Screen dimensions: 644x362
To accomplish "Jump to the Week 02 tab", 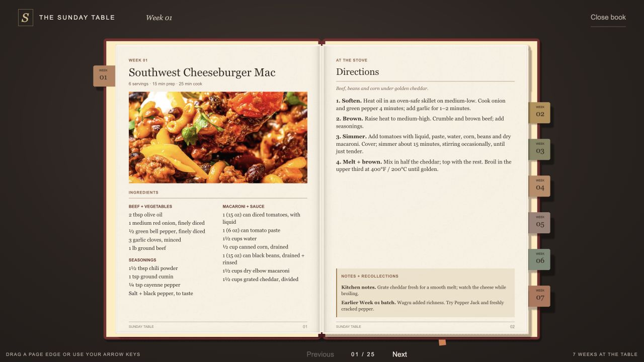I will [539, 113].
